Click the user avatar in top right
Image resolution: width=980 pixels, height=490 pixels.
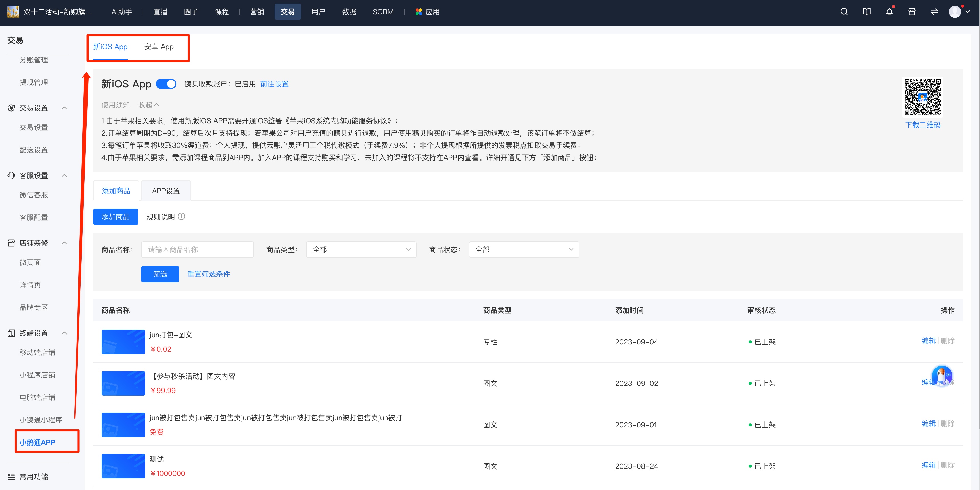pyautogui.click(x=954, y=12)
